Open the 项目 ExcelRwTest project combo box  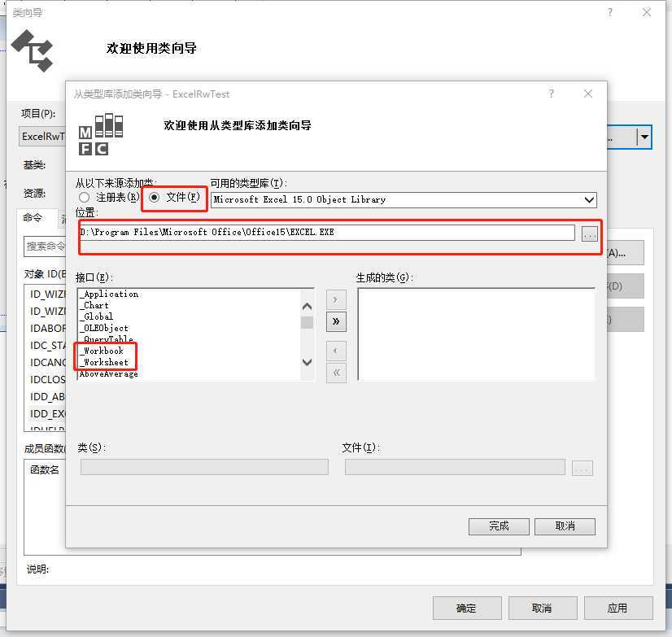click(x=43, y=137)
